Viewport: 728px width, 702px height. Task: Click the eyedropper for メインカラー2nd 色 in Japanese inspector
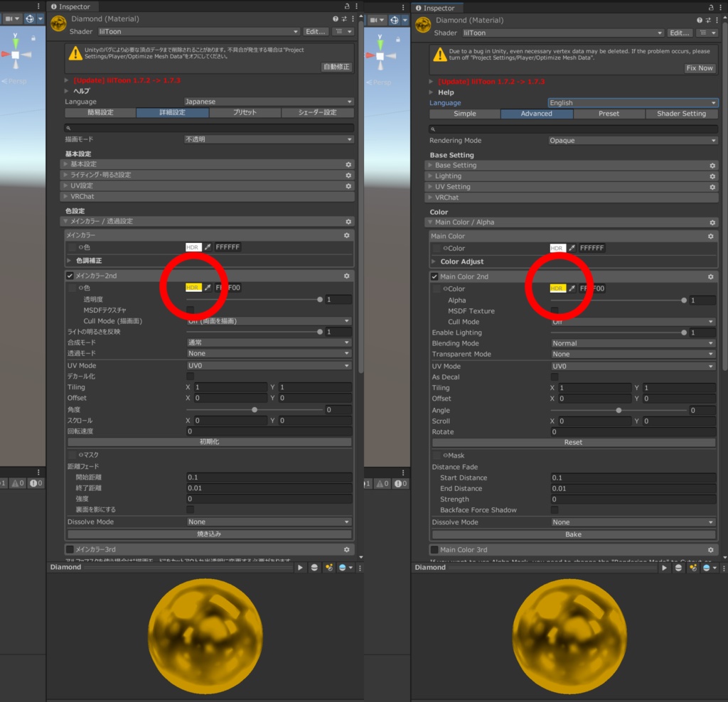pyautogui.click(x=208, y=288)
